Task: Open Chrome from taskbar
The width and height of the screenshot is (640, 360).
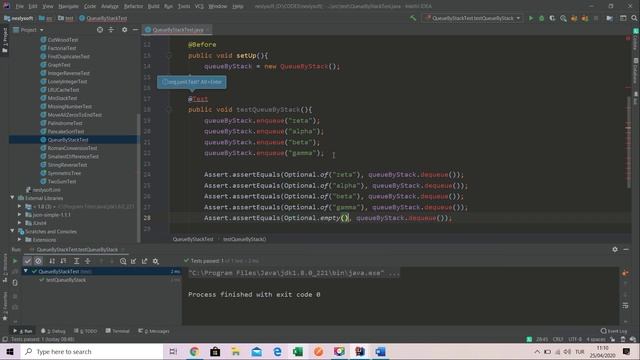Action: pyautogui.click(x=194, y=351)
